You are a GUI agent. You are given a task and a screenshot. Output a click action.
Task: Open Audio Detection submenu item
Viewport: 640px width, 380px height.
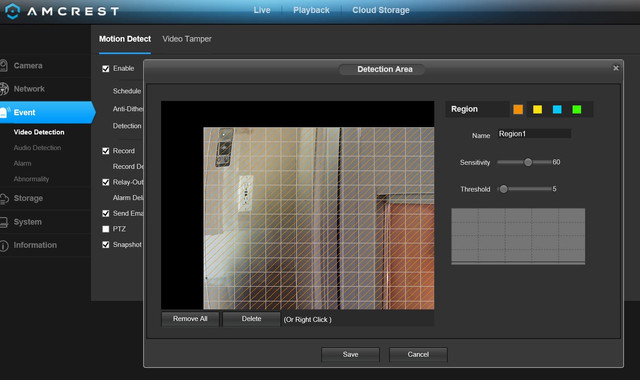[37, 148]
